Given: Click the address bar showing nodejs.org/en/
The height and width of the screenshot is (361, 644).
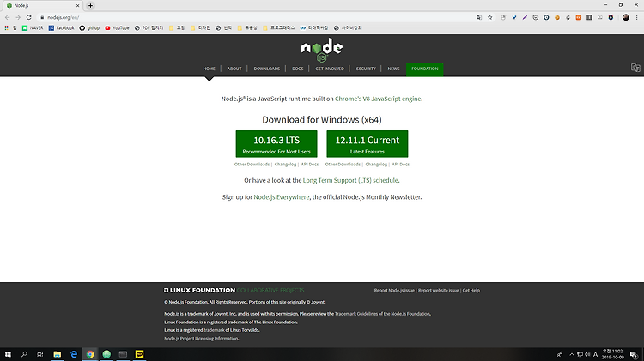Looking at the screenshot, I should (x=255, y=17).
